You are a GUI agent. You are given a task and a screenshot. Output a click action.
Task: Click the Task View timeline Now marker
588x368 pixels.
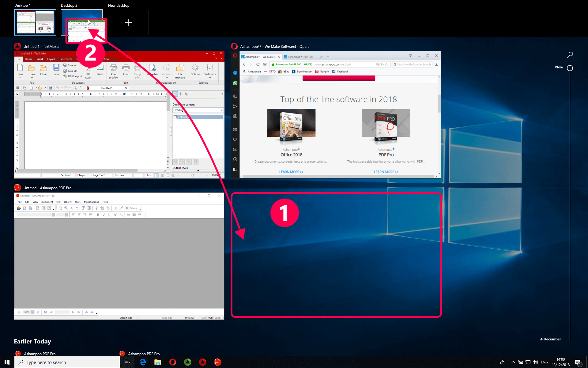[570, 68]
